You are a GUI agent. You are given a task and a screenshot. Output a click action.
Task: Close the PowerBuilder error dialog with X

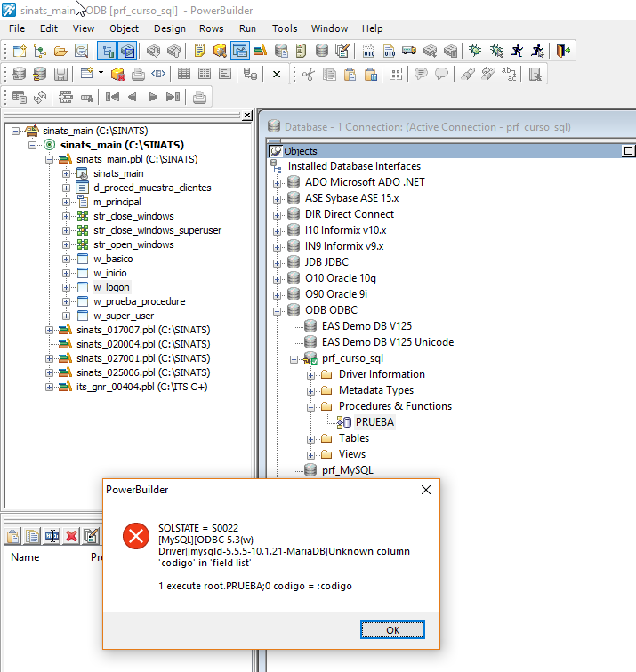click(426, 490)
